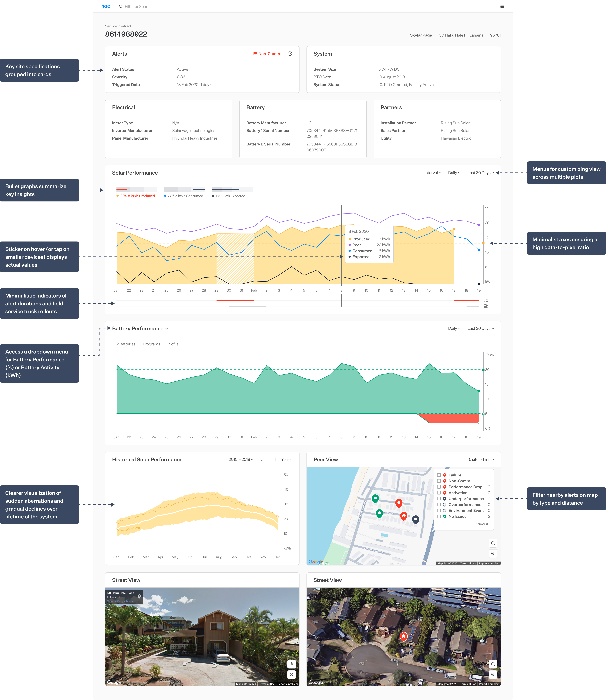The width and height of the screenshot is (606, 700).
Task: Click the red home marker on peer map
Action: [403, 516]
